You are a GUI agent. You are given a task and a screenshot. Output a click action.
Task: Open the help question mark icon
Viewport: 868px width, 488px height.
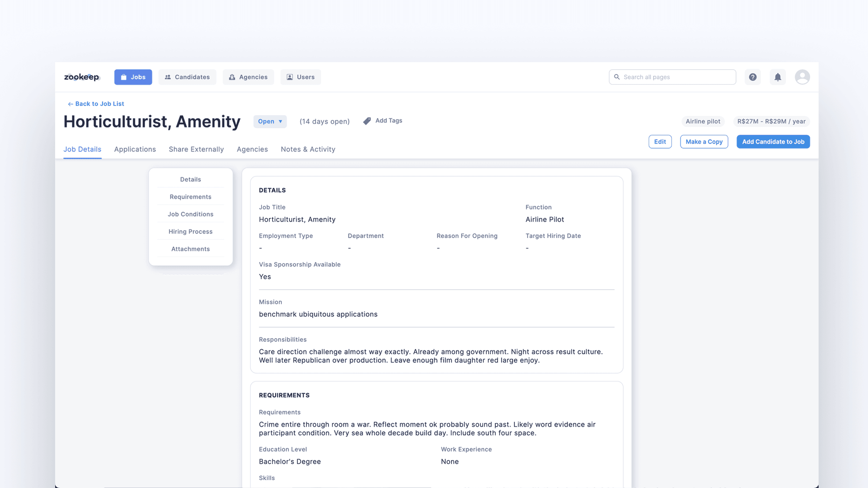click(753, 77)
